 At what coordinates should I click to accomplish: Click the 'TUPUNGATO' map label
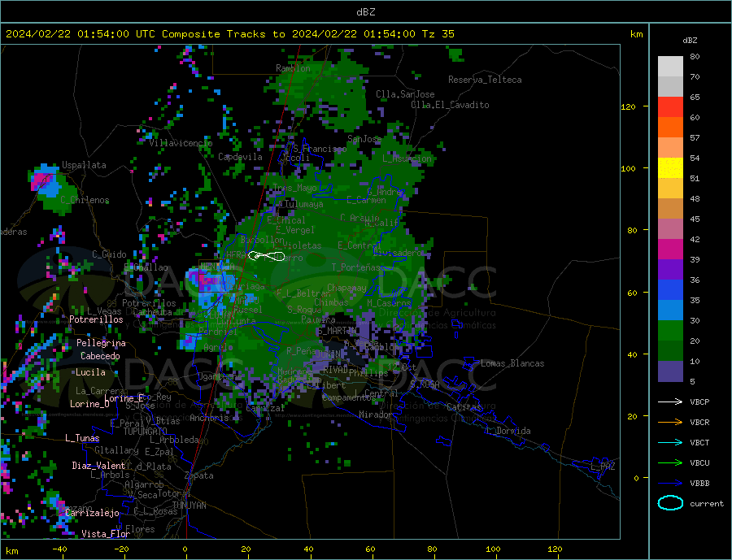pyautogui.click(x=146, y=432)
